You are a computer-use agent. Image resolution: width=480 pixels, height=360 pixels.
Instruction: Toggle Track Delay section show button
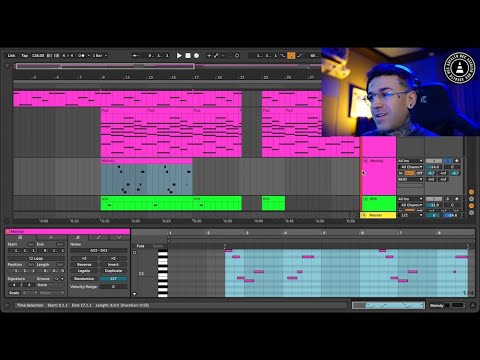[471, 212]
